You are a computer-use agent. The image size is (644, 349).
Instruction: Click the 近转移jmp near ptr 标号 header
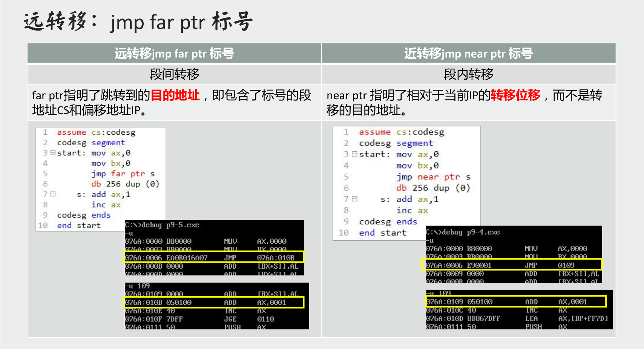(x=468, y=54)
